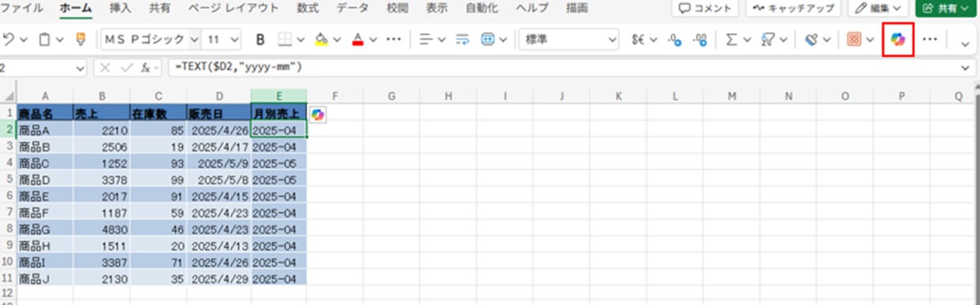Viewport: 980px width, 305px height.
Task: Click the 月別売上 header cell
Action: (x=279, y=114)
